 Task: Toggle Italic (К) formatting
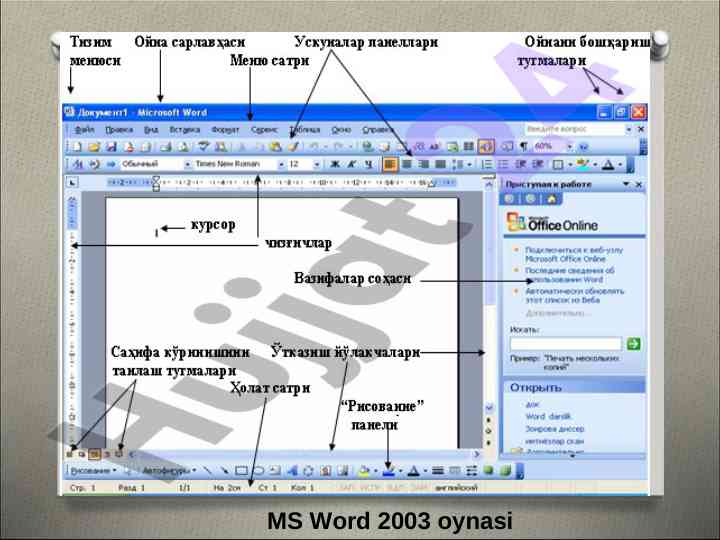point(352,164)
